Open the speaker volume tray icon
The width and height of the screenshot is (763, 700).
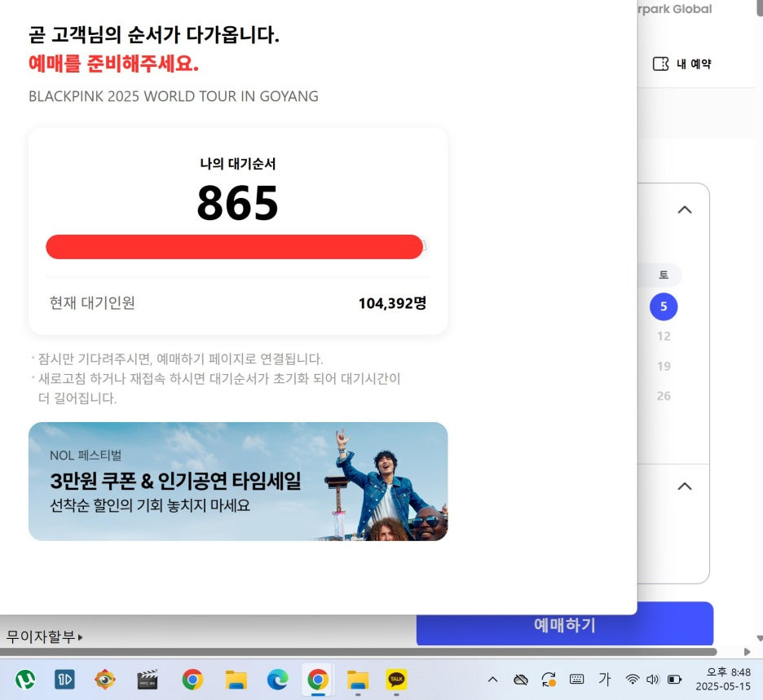coord(652,679)
